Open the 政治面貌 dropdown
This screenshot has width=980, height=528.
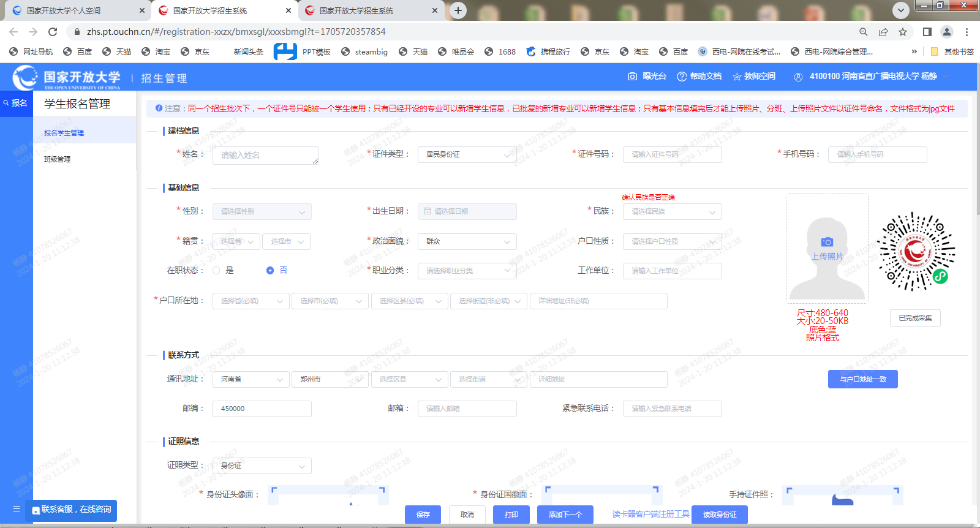467,242
